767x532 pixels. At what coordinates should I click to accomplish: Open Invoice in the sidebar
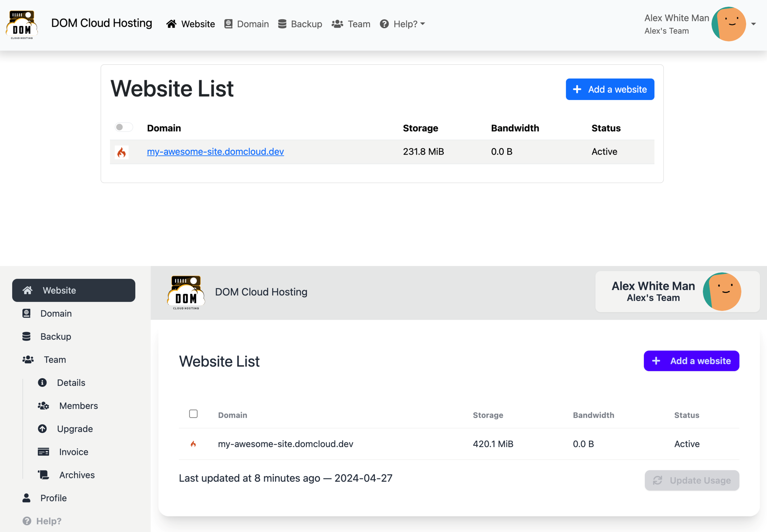tap(73, 452)
